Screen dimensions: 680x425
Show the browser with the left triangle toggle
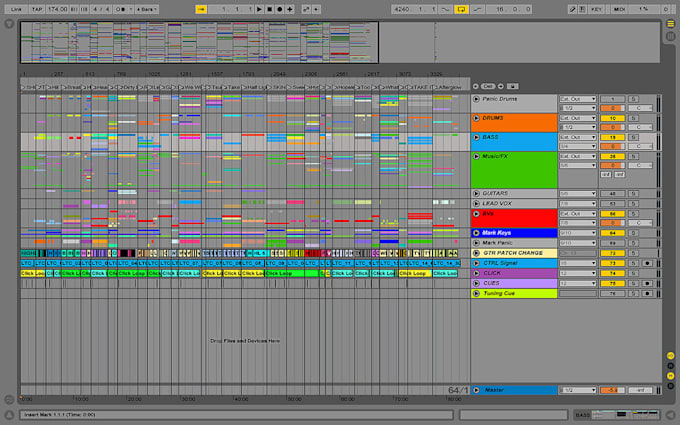point(9,24)
